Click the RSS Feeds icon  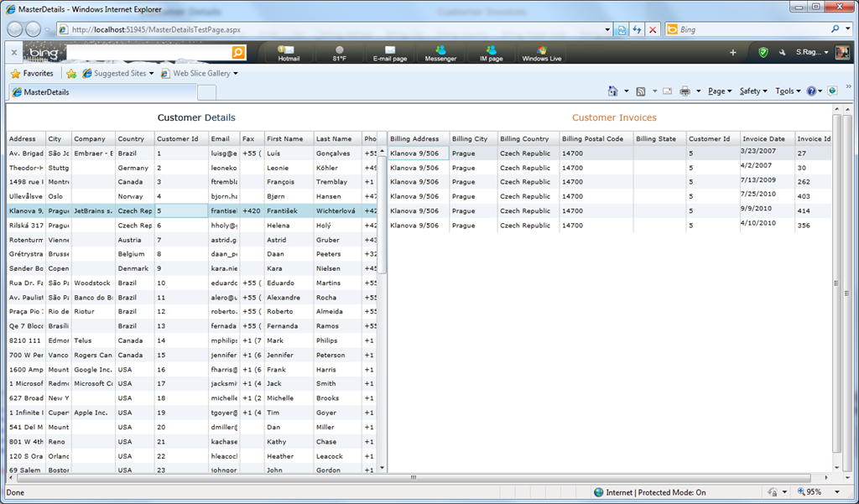pyautogui.click(x=640, y=91)
